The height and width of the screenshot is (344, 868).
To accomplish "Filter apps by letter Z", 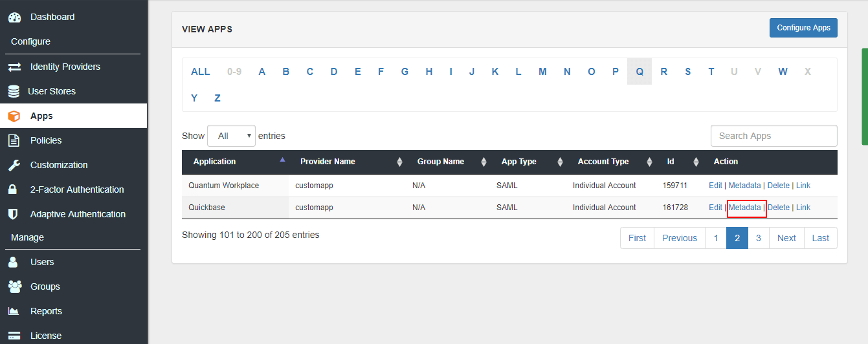I will coord(217,98).
